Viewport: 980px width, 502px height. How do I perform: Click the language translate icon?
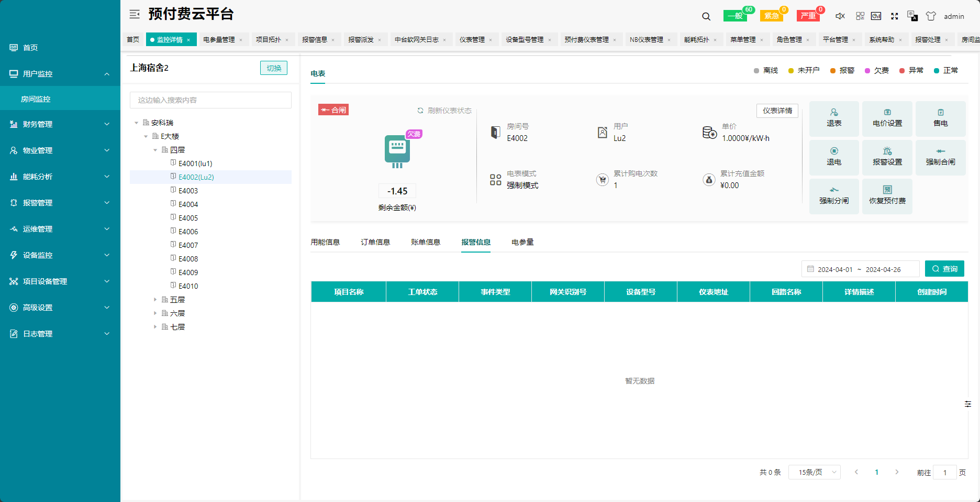point(912,16)
